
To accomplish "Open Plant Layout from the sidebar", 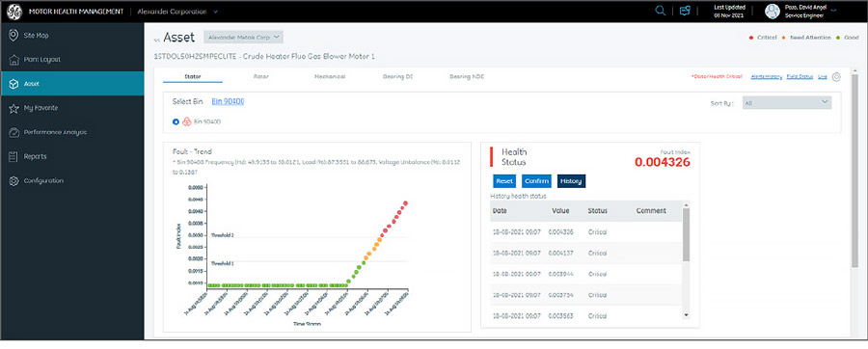I will (x=72, y=59).
